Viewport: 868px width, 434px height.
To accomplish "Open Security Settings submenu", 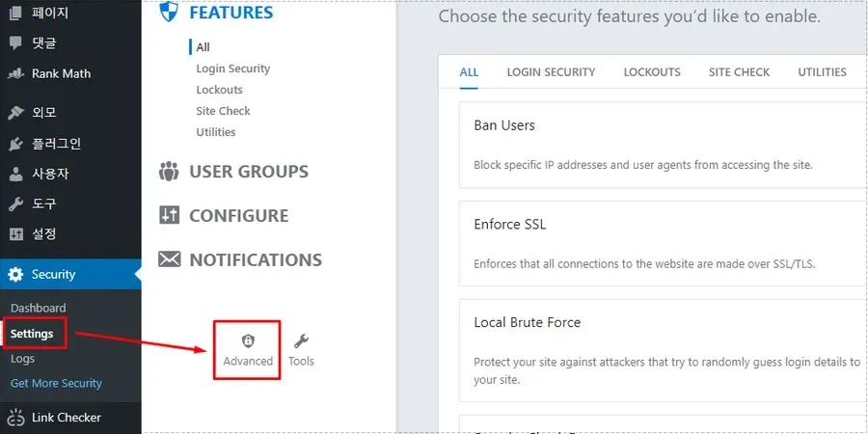I will pos(32,334).
